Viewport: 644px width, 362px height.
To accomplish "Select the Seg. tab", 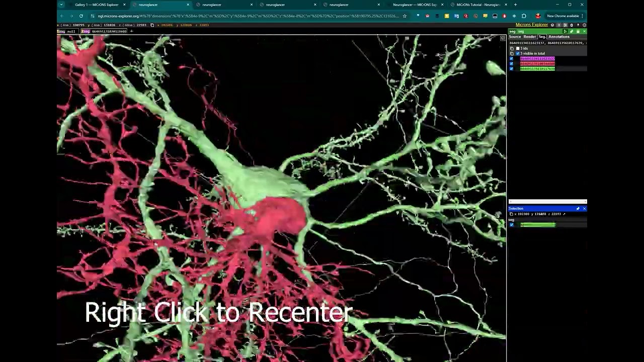I will [542, 37].
